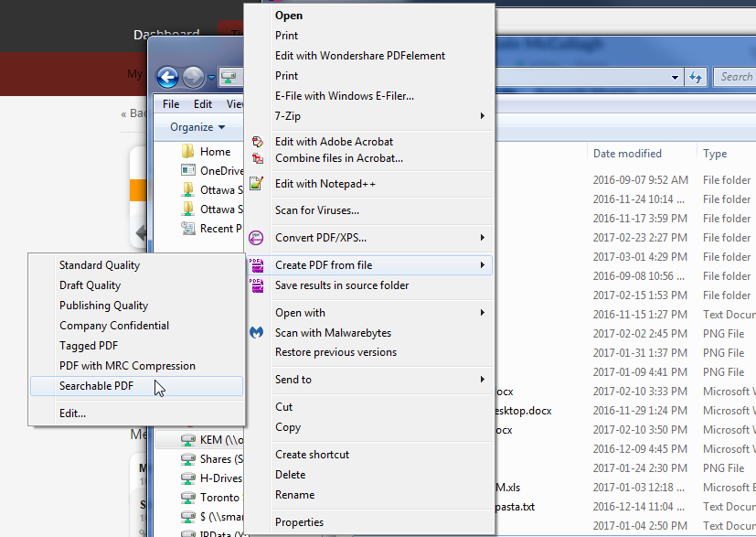Choose Create shortcut

pyautogui.click(x=312, y=455)
